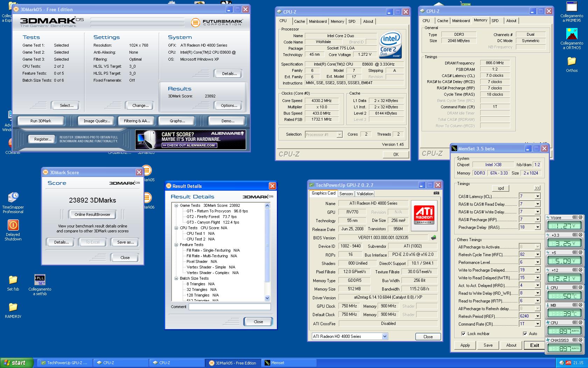Switch to Cache tab in left CPU-Z window
This screenshot has width=588, height=368.
pos(299,21)
